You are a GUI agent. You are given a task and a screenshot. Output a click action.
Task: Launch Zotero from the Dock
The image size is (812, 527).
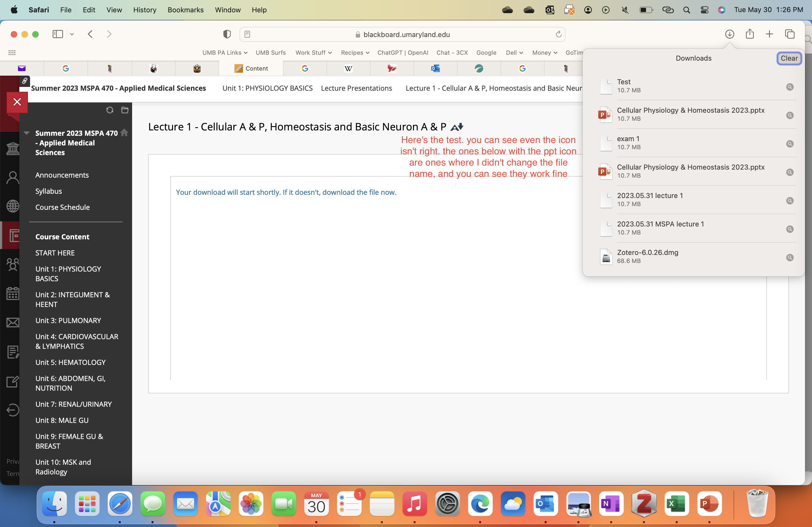pyautogui.click(x=644, y=504)
